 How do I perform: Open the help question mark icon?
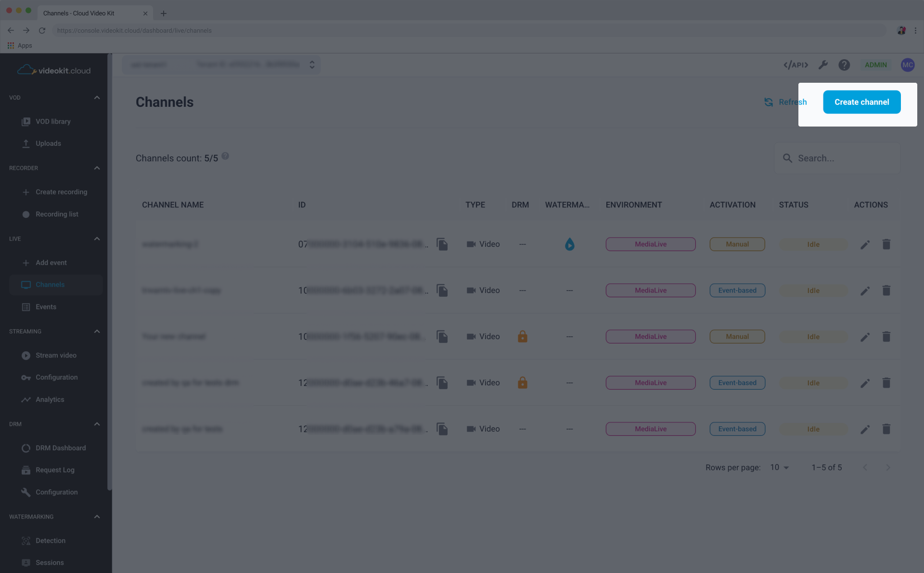tap(844, 65)
